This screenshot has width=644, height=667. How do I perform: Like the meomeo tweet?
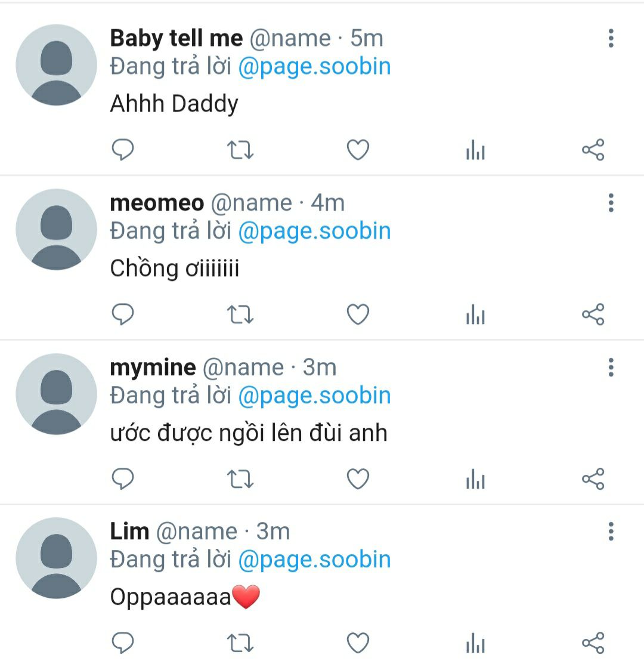coord(358,314)
